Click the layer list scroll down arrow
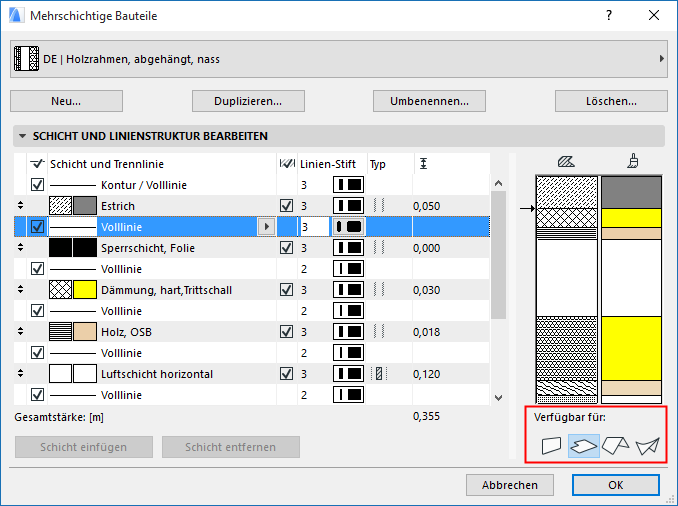Screen dimensions: 678x506 [x=499, y=397]
